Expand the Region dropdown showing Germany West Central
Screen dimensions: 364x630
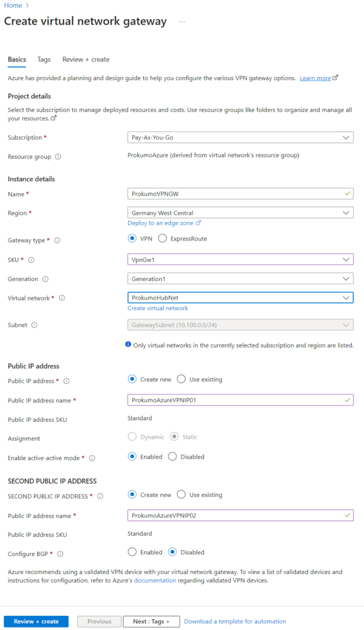click(240, 213)
